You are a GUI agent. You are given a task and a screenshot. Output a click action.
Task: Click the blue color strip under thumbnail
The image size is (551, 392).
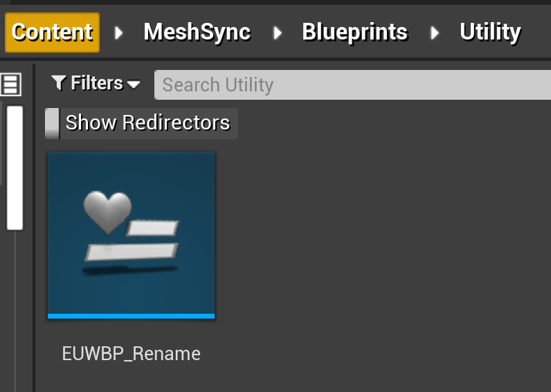click(x=131, y=316)
